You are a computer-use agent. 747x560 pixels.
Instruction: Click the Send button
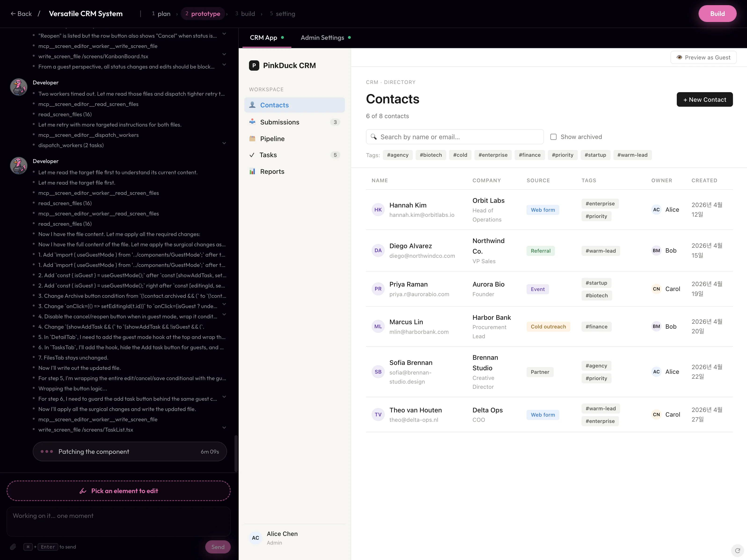pyautogui.click(x=218, y=547)
